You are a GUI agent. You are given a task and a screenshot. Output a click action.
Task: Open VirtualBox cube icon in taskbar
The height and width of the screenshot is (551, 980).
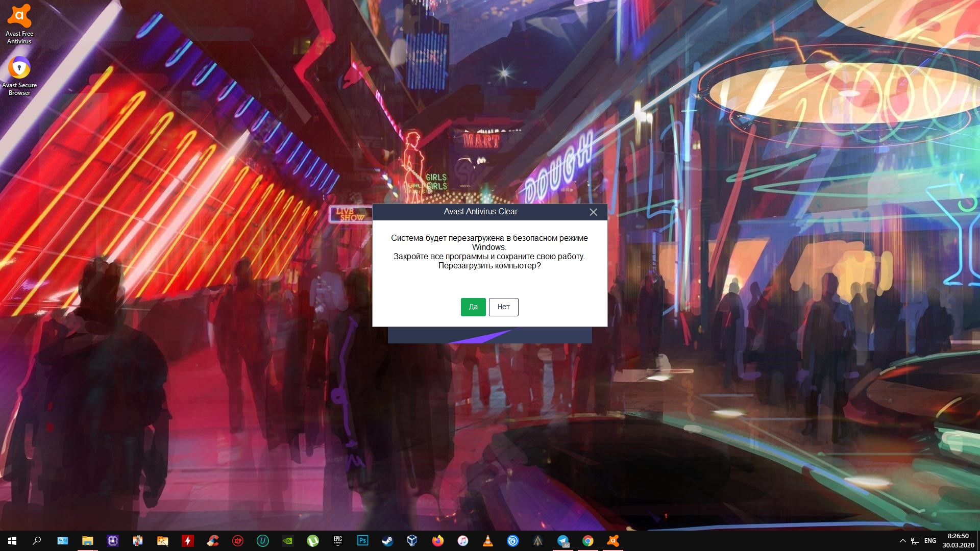[412, 541]
